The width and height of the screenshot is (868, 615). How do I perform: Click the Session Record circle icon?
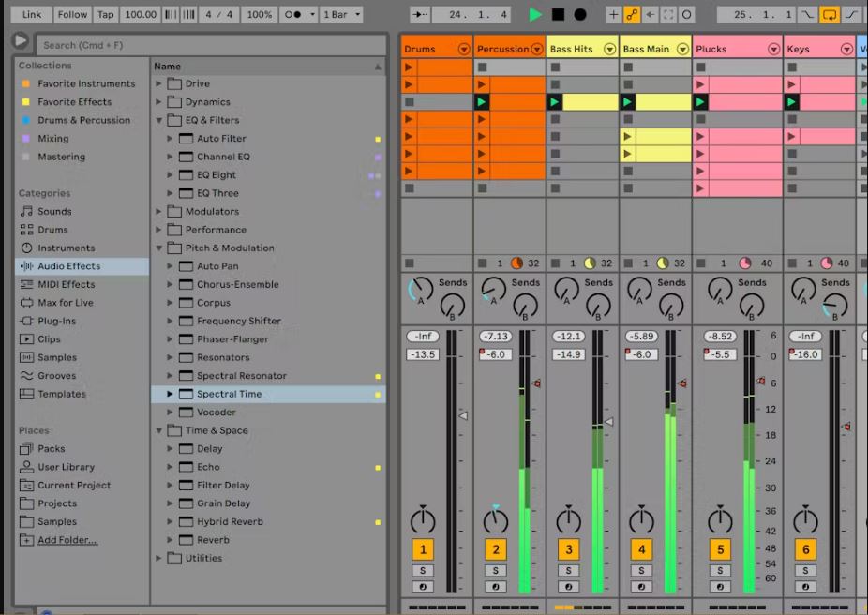click(x=687, y=15)
